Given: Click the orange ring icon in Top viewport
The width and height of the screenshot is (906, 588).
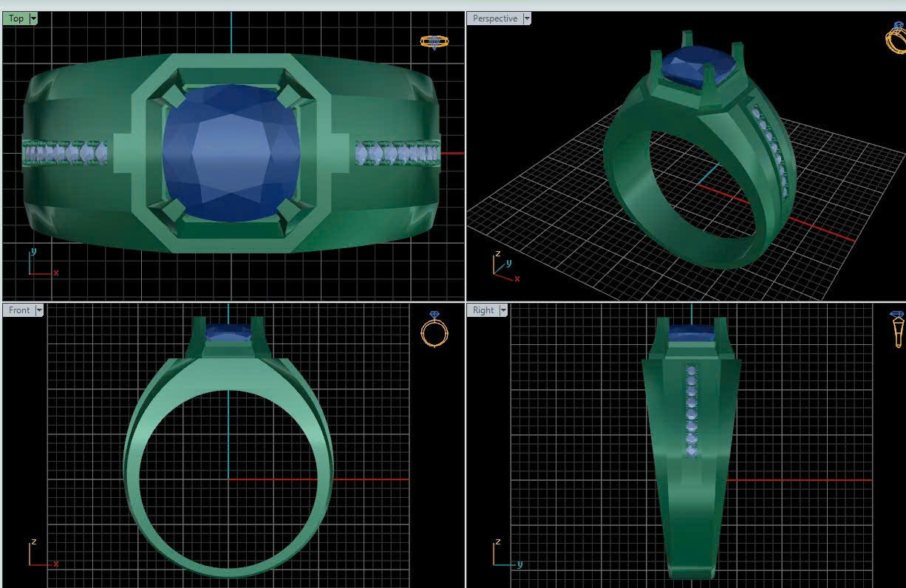Looking at the screenshot, I should pos(433,41).
